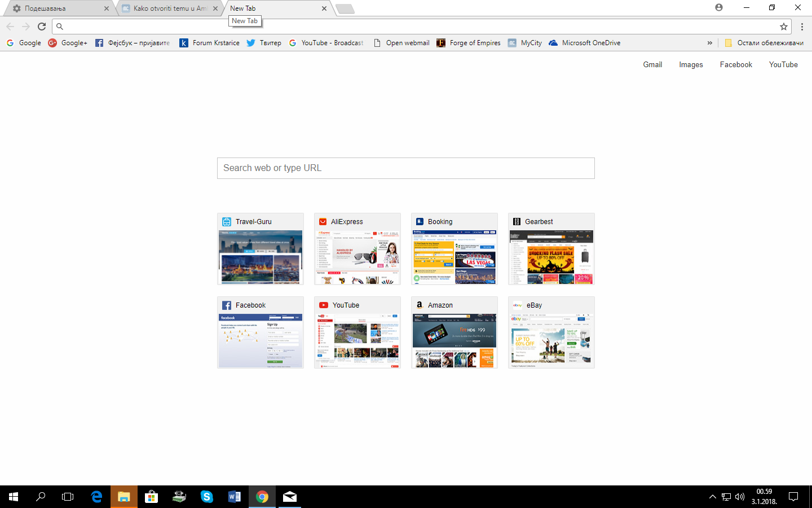Close the New Tab tab
Screen dimensions: 812x508
324,8
